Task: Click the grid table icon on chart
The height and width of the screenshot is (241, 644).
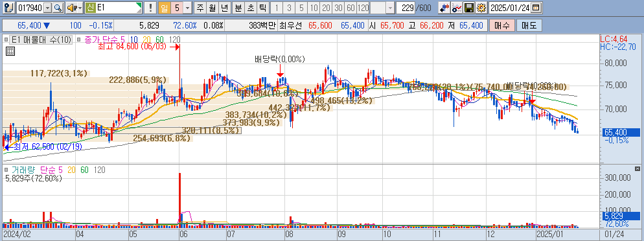Action: click(x=10, y=51)
